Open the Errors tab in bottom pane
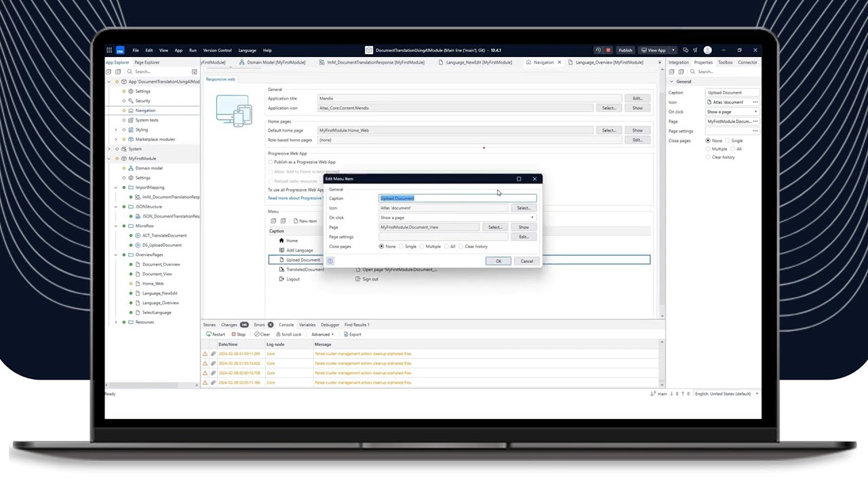This screenshot has width=868, height=488. [x=263, y=325]
